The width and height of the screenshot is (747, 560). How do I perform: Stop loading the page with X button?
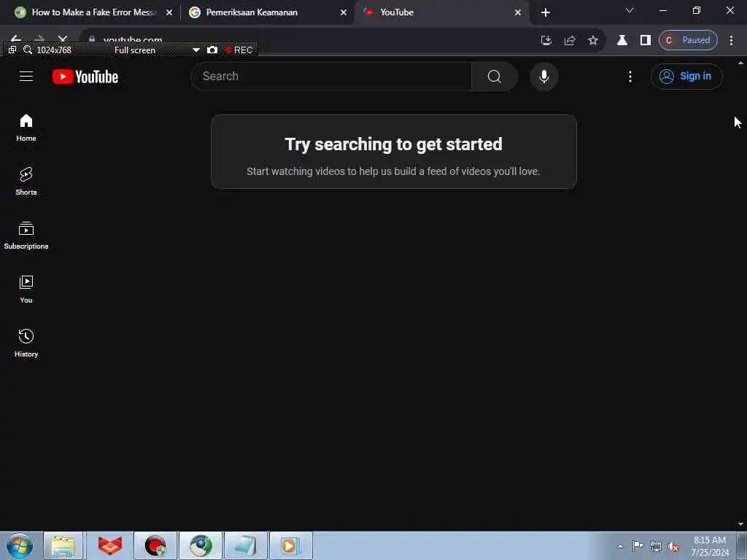tap(63, 39)
